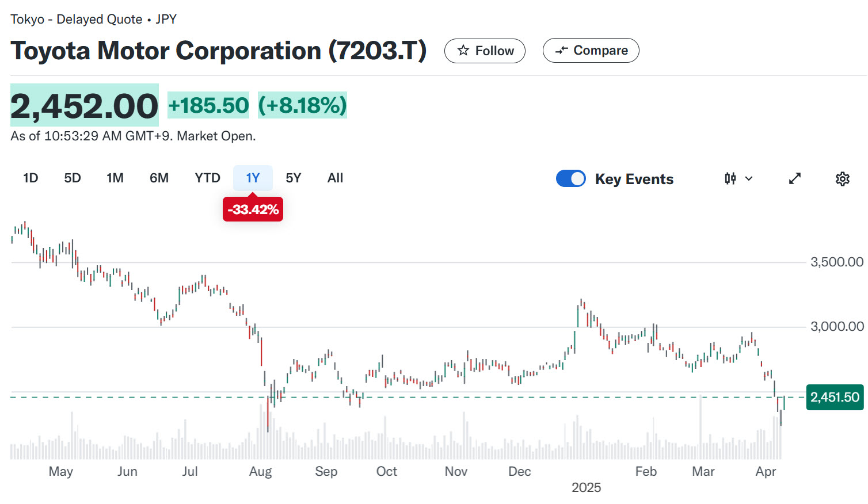Open the Compare stocks button

point(591,51)
